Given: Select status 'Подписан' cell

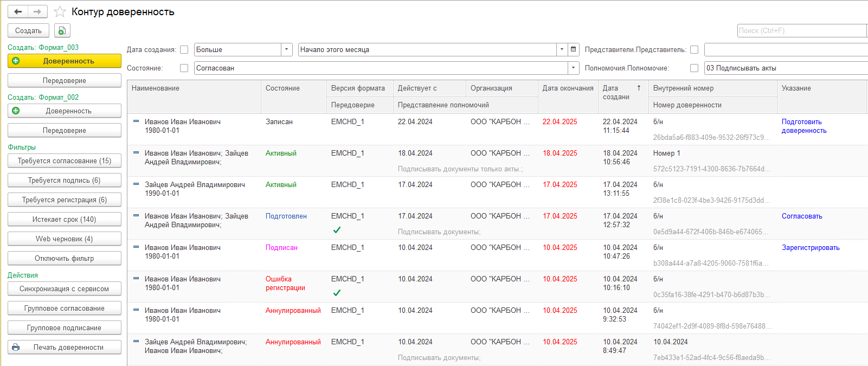Looking at the screenshot, I should 281,247.
